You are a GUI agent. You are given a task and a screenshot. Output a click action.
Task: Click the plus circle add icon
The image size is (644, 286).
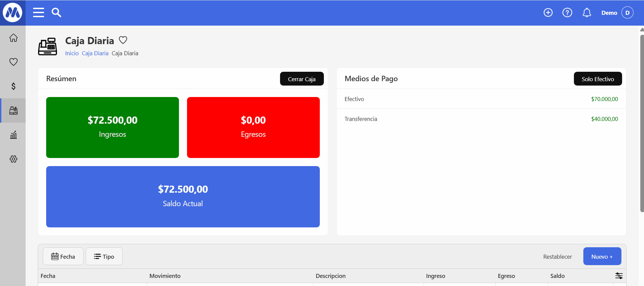tap(548, 12)
